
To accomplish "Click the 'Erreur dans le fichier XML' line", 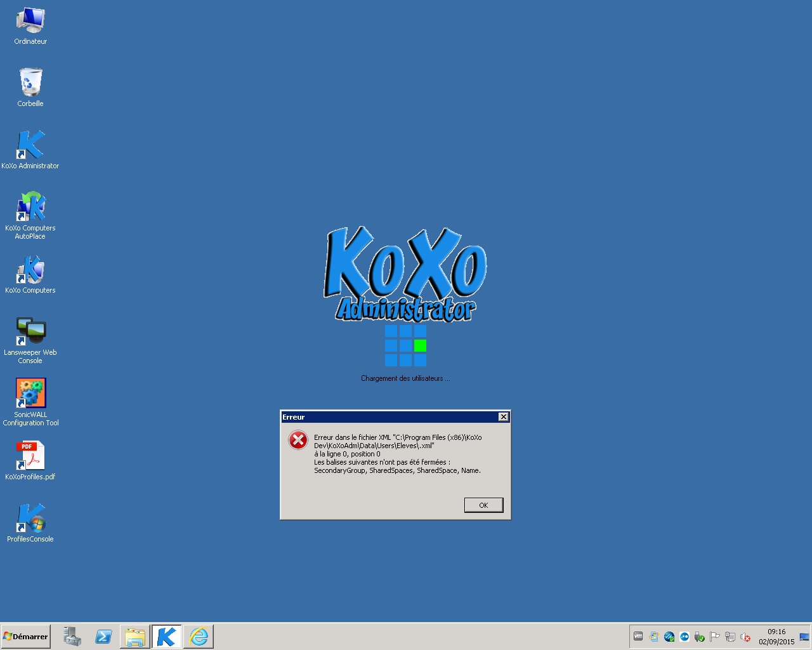I will pos(398,437).
